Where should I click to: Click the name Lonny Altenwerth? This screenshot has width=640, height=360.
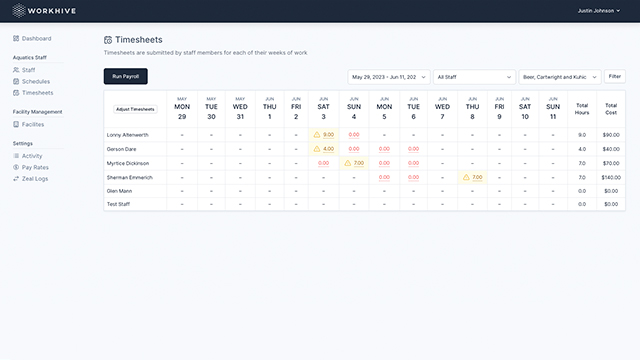pos(128,135)
